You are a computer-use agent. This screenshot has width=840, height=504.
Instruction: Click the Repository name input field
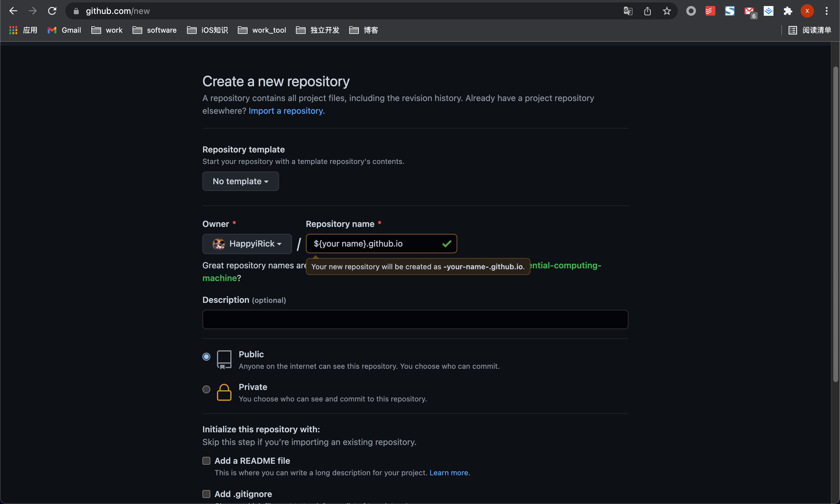pos(382,244)
